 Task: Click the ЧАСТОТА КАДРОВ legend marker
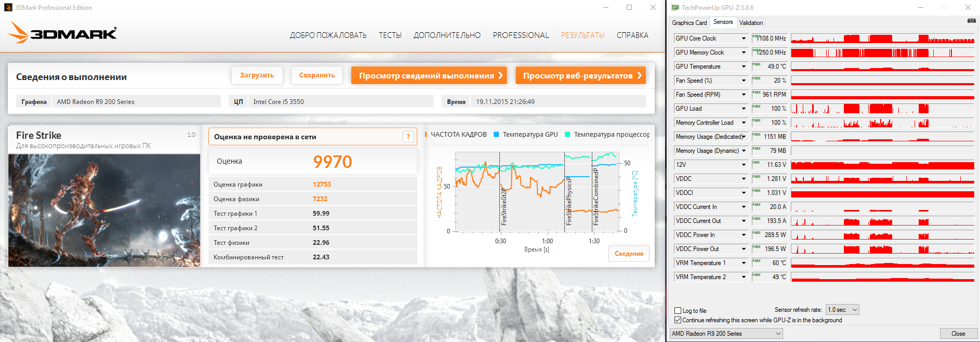click(426, 135)
